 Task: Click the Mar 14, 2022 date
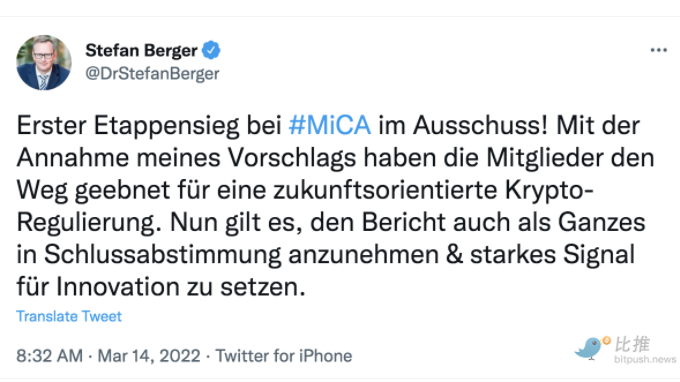[x=149, y=356]
